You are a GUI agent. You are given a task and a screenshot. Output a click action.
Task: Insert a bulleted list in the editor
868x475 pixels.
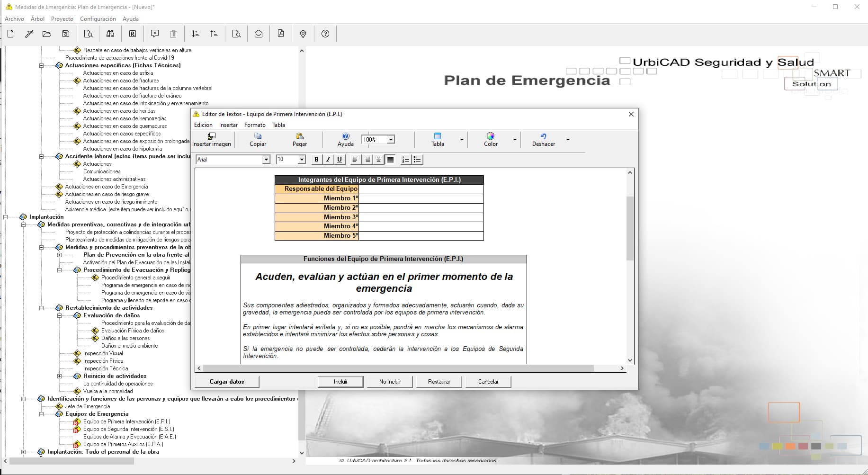pos(417,160)
